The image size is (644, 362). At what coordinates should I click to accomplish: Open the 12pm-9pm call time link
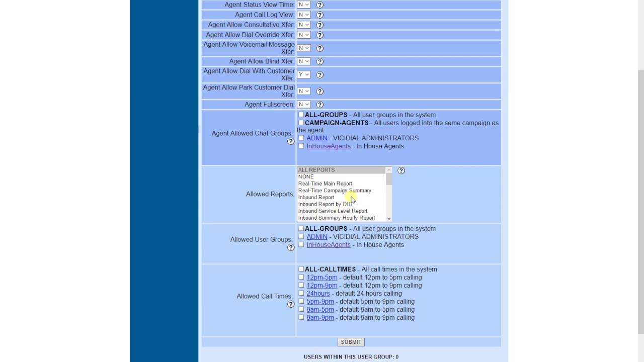click(x=322, y=285)
